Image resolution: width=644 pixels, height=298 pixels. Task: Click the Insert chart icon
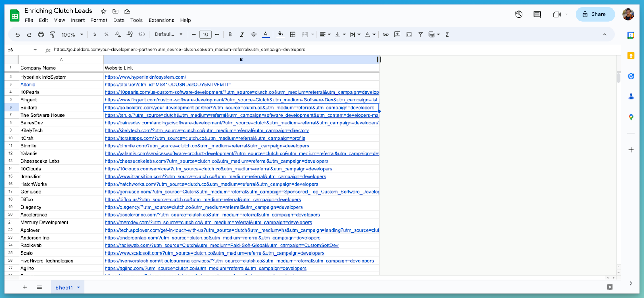click(x=409, y=35)
